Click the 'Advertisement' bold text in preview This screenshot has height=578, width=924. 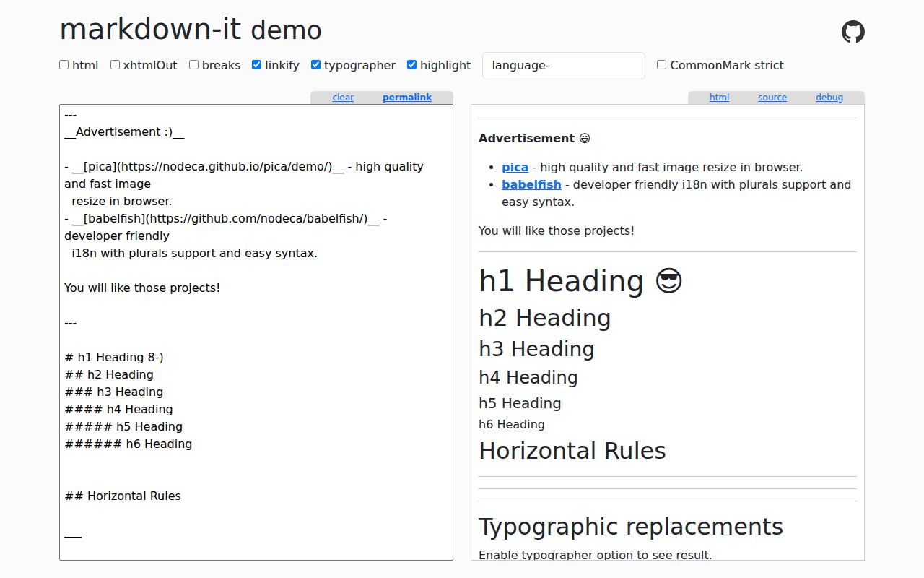pyautogui.click(x=527, y=138)
